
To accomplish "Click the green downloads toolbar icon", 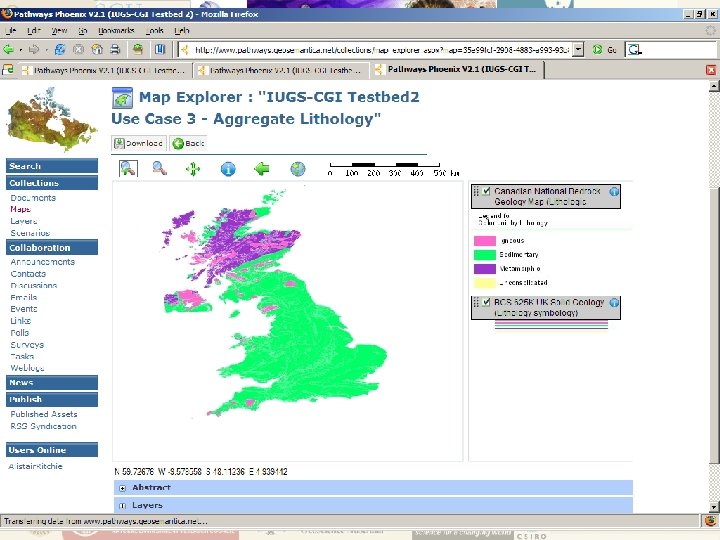I will [x=137, y=49].
